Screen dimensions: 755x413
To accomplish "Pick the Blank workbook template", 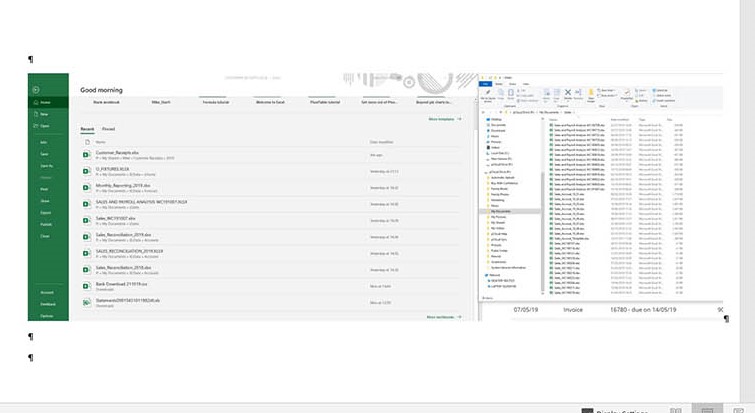I will click(x=106, y=102).
